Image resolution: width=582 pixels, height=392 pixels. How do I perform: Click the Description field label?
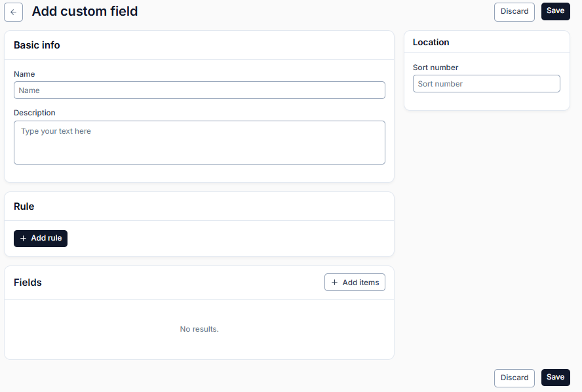35,113
